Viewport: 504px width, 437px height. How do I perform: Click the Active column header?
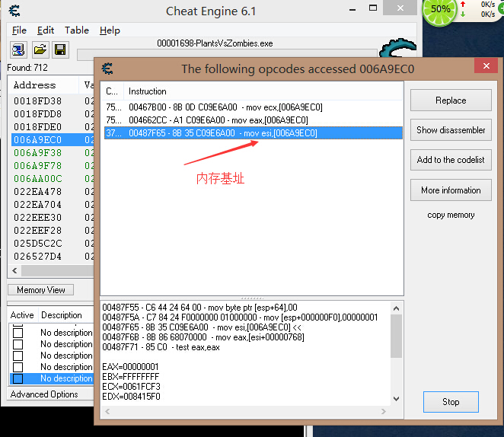pyautogui.click(x=22, y=315)
